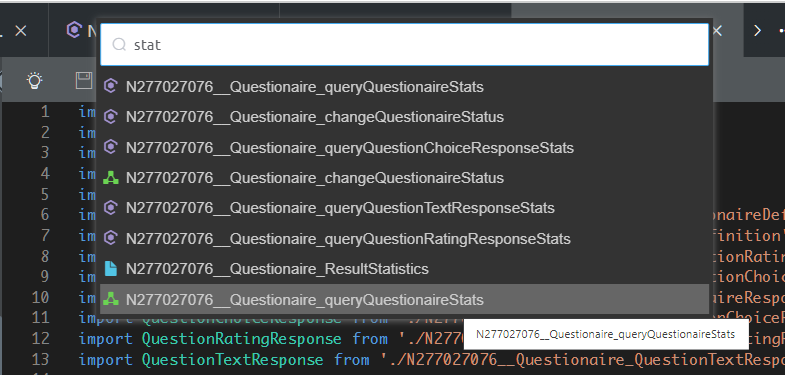Select green-icon changeQuestionaireStatus result

coord(405,178)
